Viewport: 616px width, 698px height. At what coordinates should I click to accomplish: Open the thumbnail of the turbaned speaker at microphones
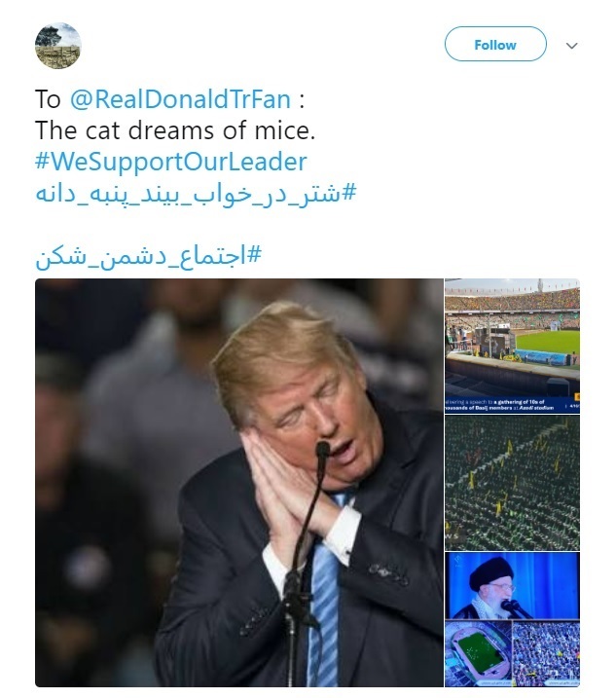tap(512, 586)
